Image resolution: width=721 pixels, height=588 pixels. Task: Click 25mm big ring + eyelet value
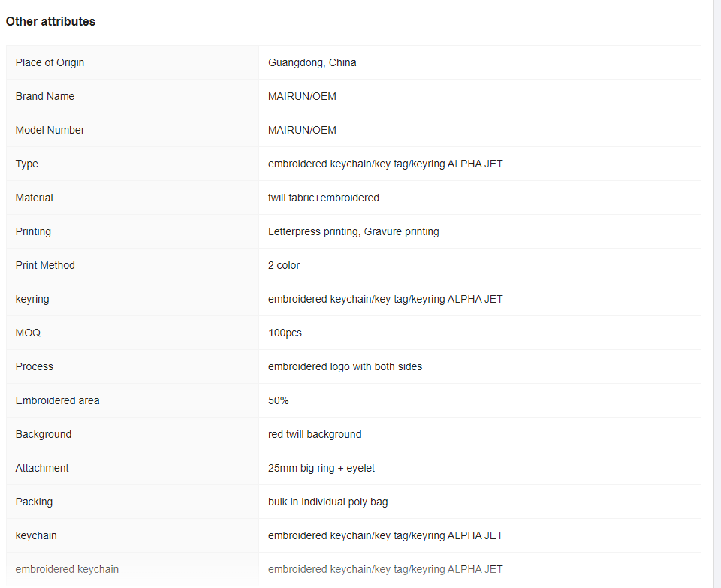coord(321,468)
